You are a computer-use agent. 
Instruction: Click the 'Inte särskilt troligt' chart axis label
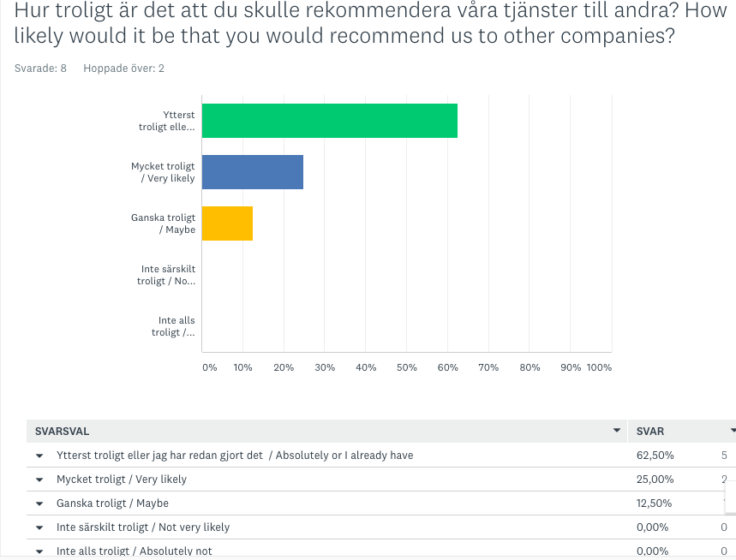[x=167, y=275]
